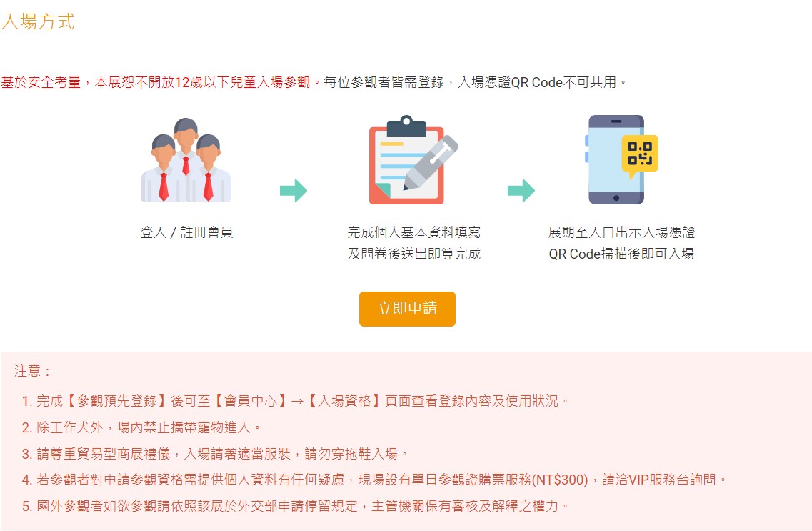Screen dimensions: 812x531
Task: Click notice item 3 about 拖鞋
Action: pyautogui.click(x=215, y=454)
